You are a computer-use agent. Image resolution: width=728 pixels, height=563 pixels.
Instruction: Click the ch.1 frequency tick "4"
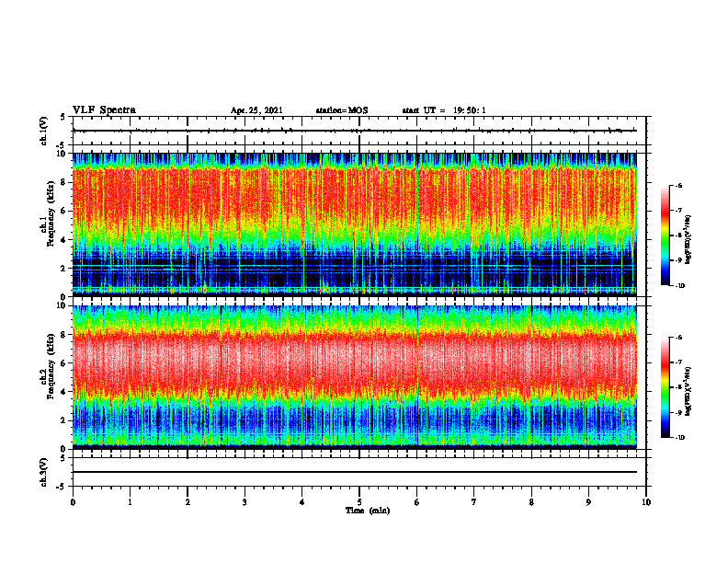pos(63,240)
